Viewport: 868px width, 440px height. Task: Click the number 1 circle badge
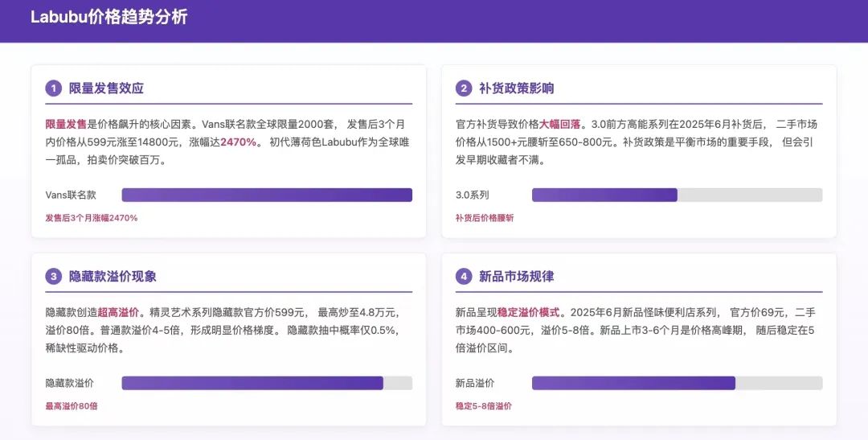(54, 88)
